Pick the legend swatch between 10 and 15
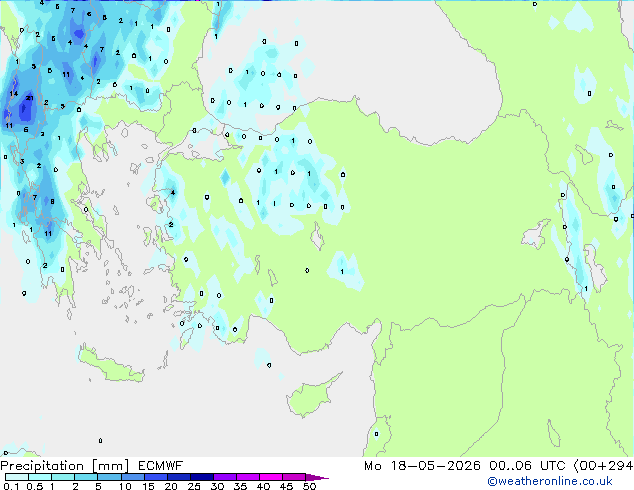634x490 pixels. pyautogui.click(x=132, y=477)
